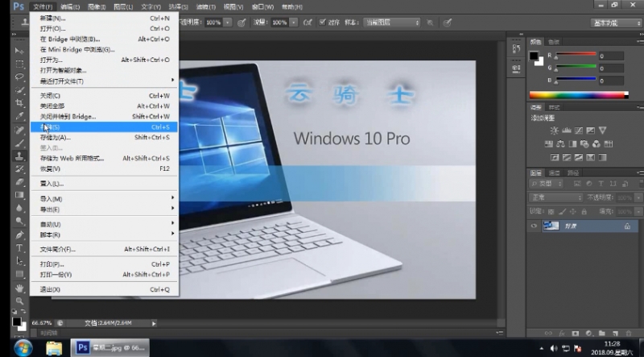Toggle lock image pixels brush icon
The width and height of the screenshot is (644, 357).
562,211
